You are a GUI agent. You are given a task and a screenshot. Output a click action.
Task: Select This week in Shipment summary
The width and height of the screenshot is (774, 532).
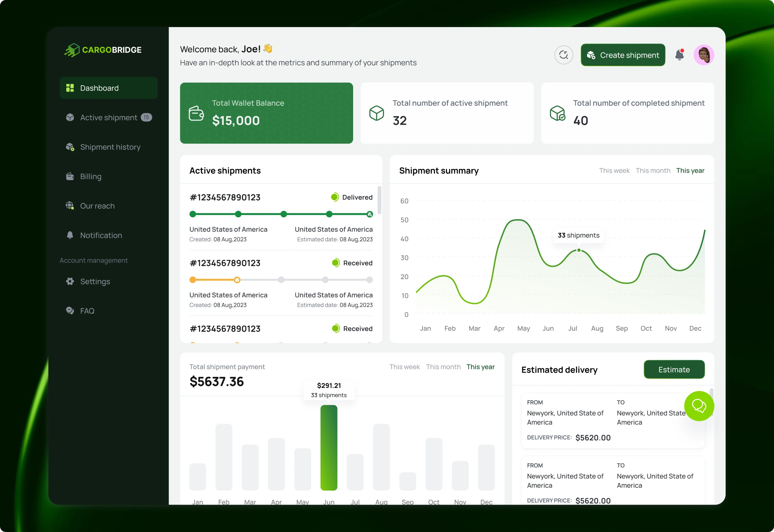(614, 171)
